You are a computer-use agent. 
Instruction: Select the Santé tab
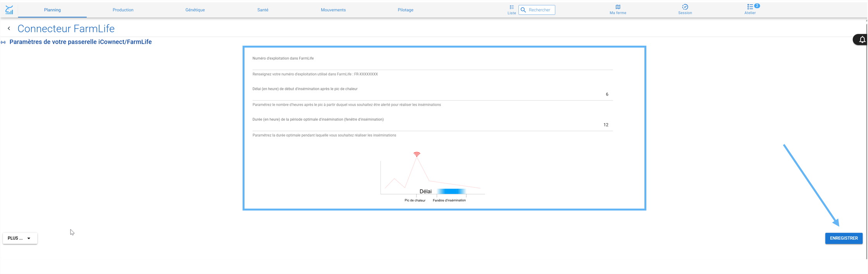pos(263,10)
